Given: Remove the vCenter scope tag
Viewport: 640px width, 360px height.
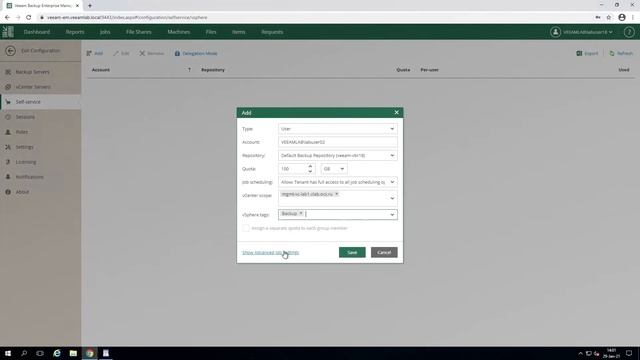Looking at the screenshot, I should coord(337,194).
